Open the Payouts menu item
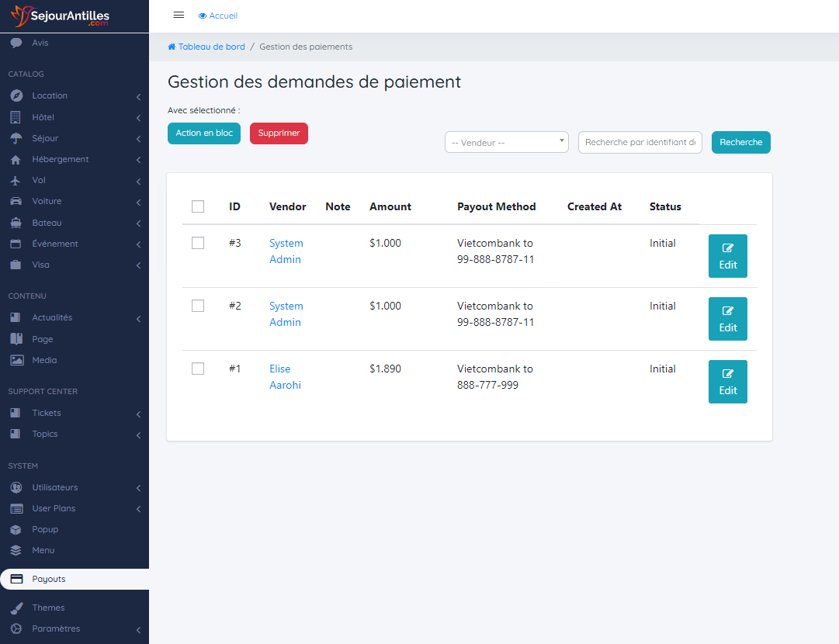The width and height of the screenshot is (839, 644). point(49,580)
